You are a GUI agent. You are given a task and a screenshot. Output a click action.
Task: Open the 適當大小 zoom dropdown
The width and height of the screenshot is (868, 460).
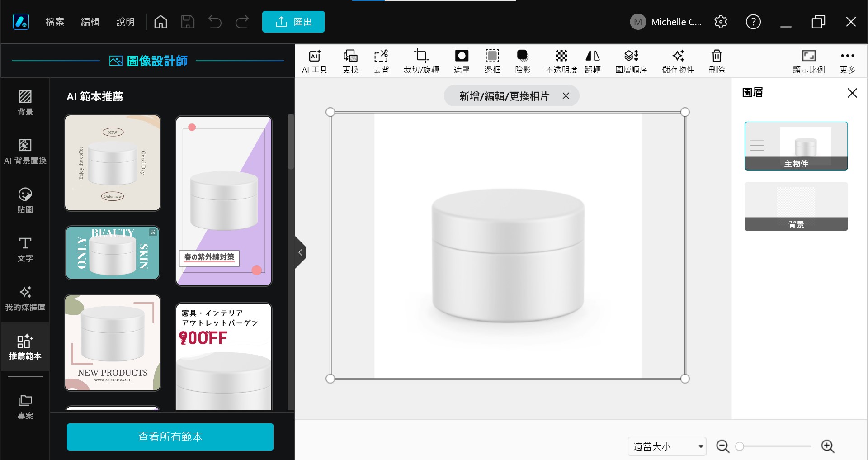tap(667, 446)
